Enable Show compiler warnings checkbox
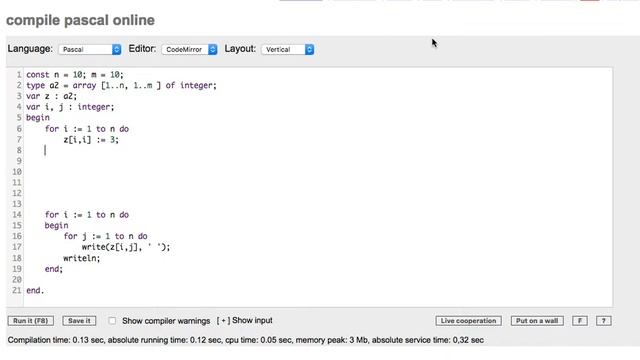 point(112,321)
